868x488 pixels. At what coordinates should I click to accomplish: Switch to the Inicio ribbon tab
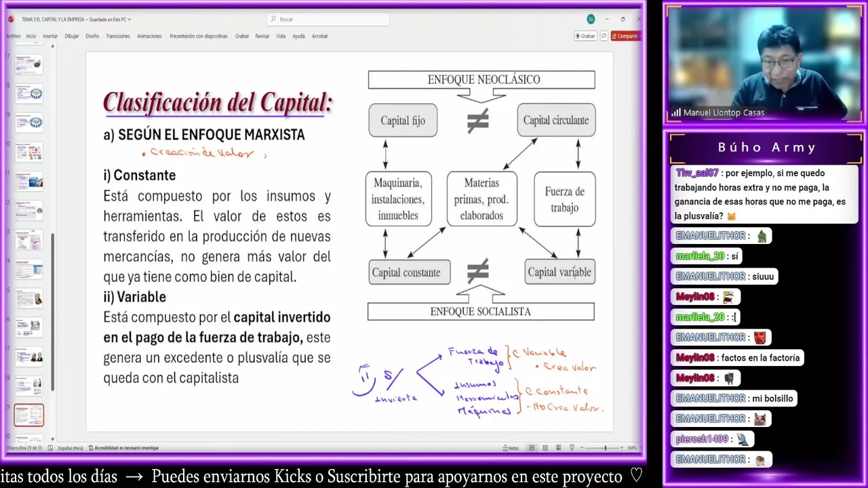coord(31,36)
